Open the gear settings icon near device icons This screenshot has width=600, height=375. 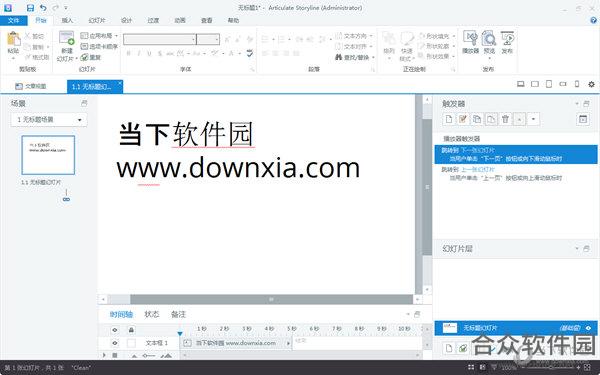592,84
